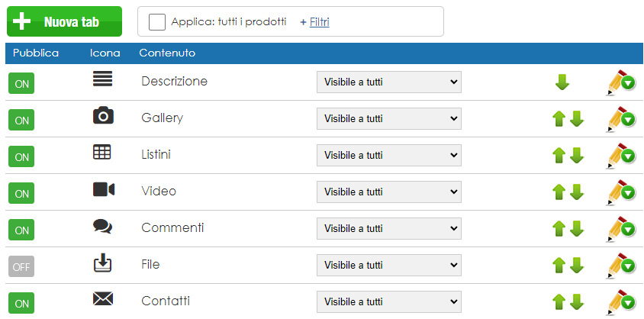The width and height of the screenshot is (644, 319).
Task: Move the Contatti row up with green arrow
Action: pyautogui.click(x=559, y=301)
